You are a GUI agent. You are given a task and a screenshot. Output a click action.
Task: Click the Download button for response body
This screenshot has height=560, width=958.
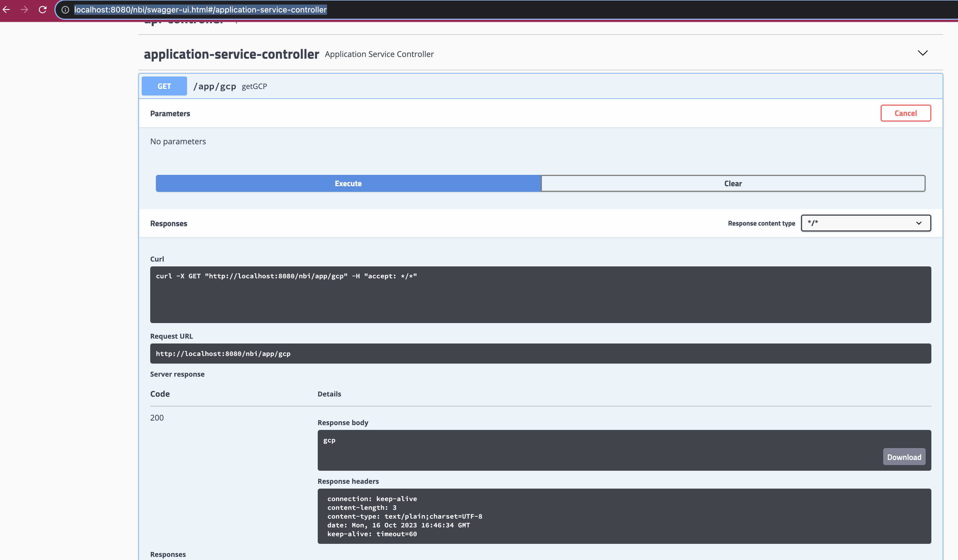904,457
